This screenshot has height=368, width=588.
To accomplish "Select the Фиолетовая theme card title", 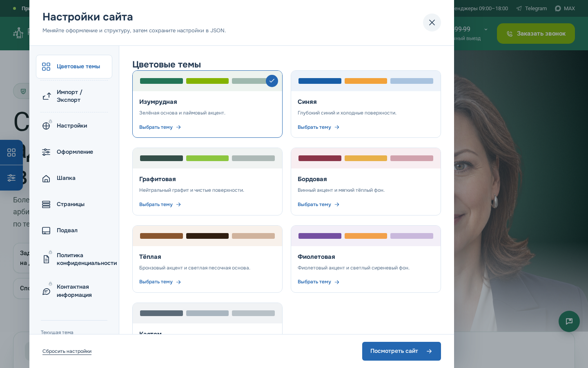I will [316, 257].
